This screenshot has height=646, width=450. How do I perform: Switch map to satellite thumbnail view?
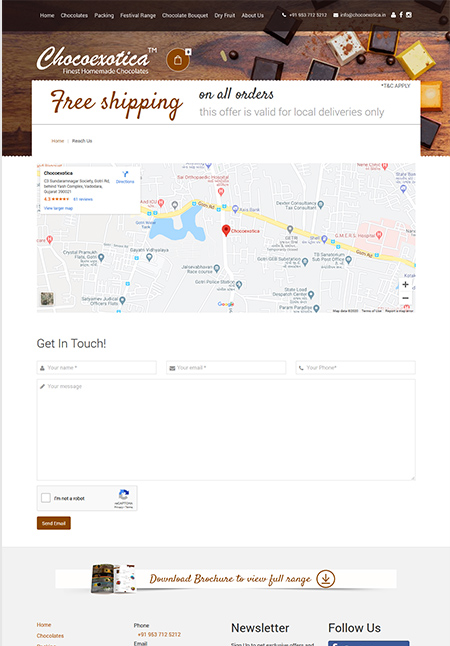pyautogui.click(x=47, y=298)
